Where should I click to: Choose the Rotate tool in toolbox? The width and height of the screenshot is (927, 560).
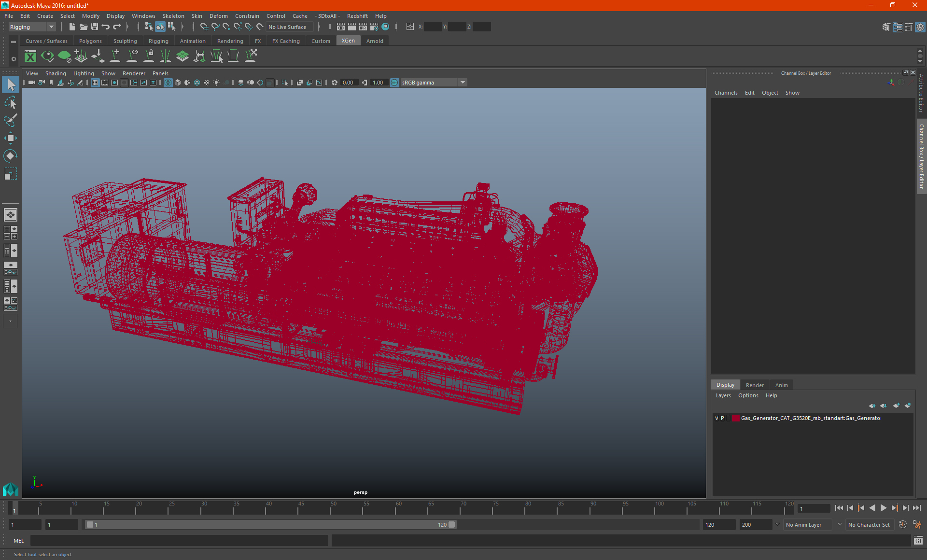click(11, 155)
